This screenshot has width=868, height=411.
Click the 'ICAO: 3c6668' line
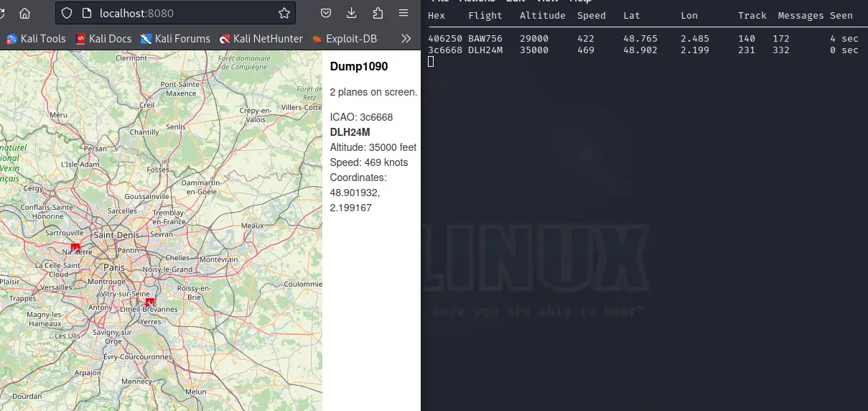(x=361, y=117)
